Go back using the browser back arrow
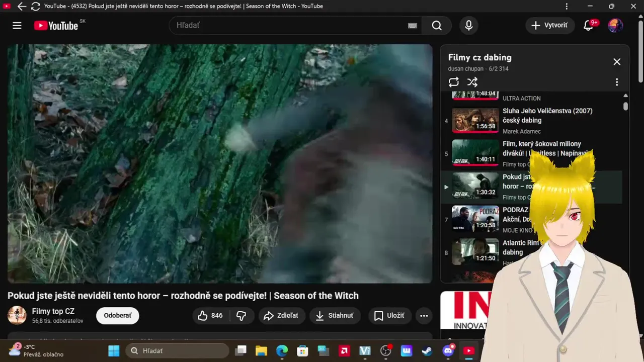The image size is (644, 362). tap(21, 6)
